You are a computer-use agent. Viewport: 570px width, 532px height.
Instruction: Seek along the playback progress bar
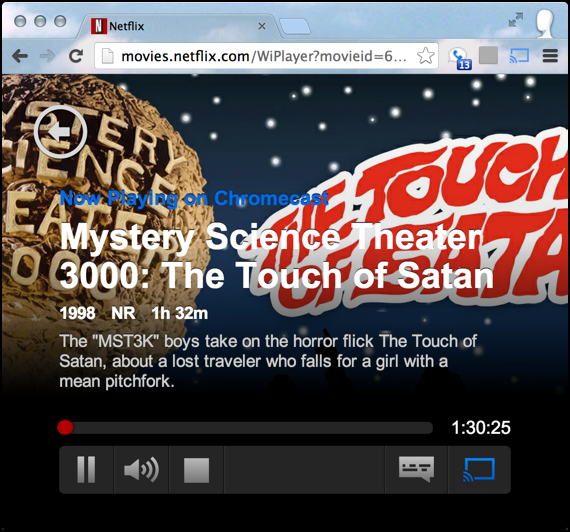pos(245,428)
